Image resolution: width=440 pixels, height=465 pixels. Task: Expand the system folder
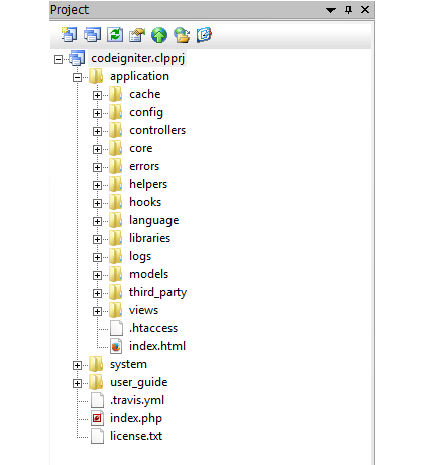coord(77,365)
